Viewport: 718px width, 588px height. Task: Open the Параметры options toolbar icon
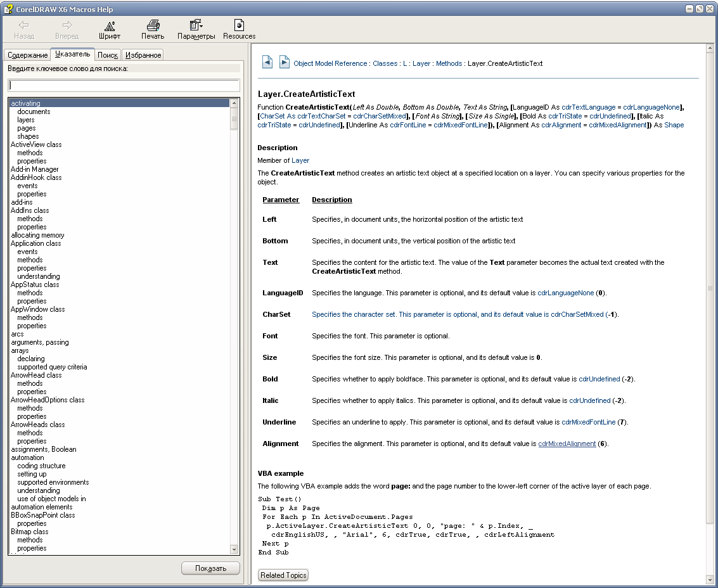[196, 26]
